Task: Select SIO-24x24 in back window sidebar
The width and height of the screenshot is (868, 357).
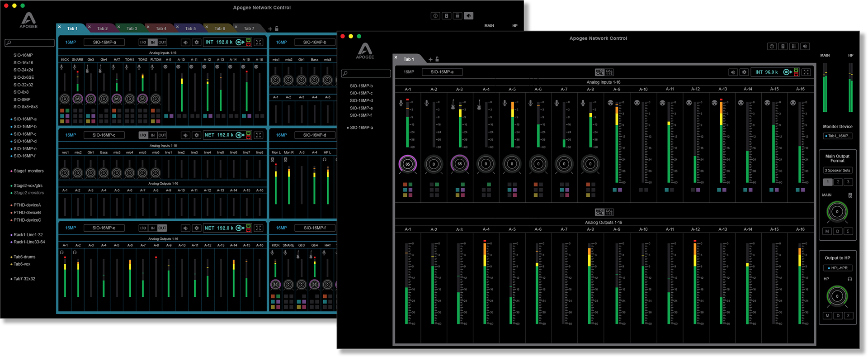Action: point(23,70)
